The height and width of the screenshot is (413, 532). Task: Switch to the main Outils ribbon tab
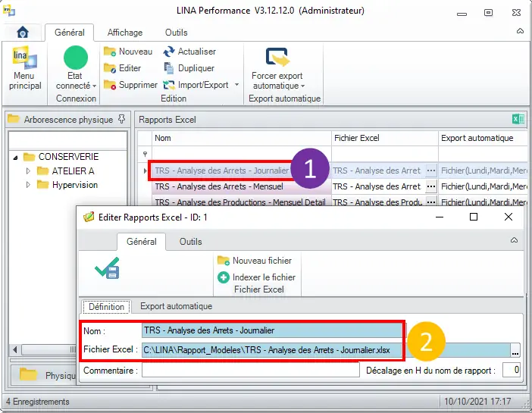176,33
